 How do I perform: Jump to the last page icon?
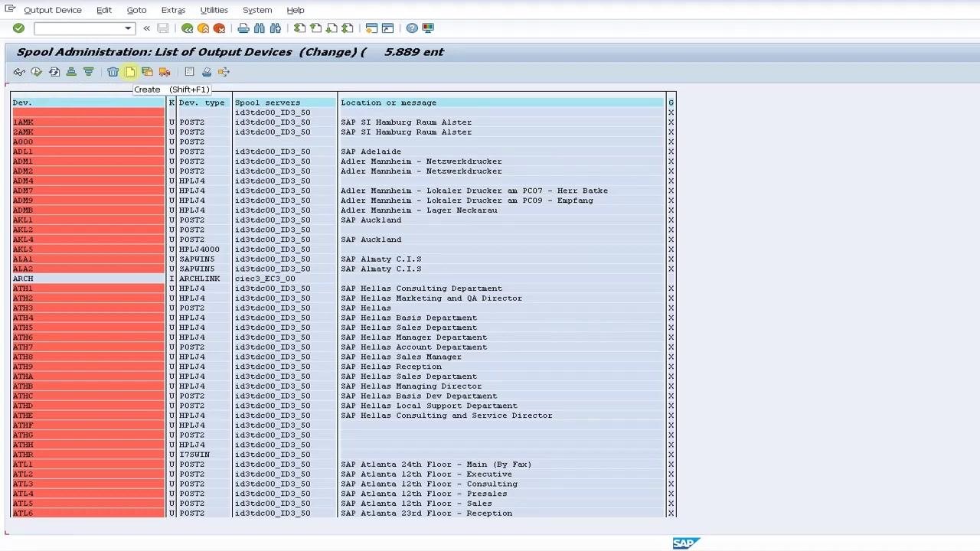pos(348,28)
